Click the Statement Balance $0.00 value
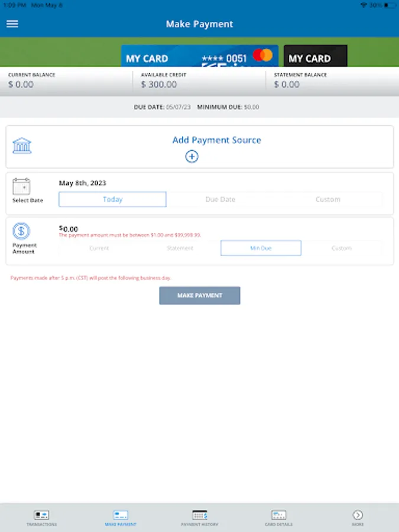The height and width of the screenshot is (532, 399). pos(287,85)
